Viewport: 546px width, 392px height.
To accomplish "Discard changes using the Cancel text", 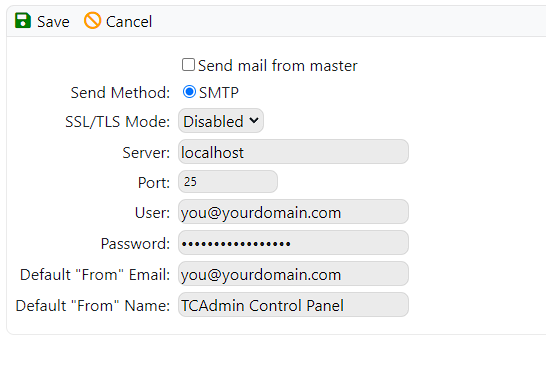I will tap(129, 22).
